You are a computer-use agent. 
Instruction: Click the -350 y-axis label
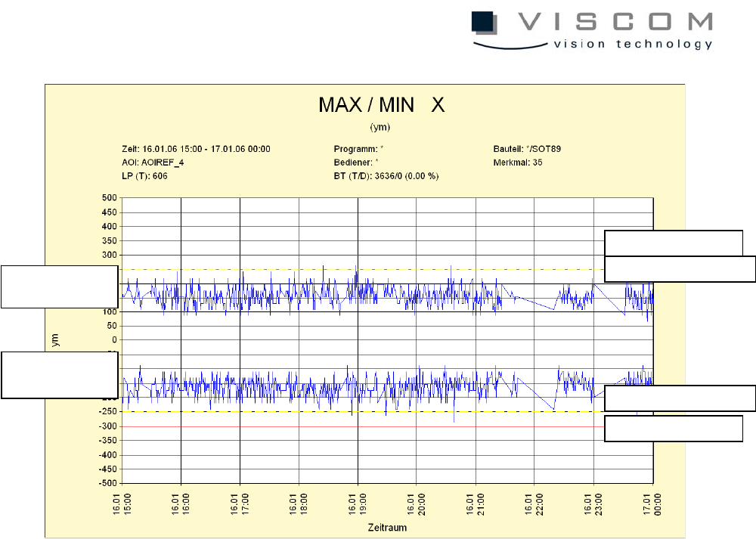click(108, 440)
